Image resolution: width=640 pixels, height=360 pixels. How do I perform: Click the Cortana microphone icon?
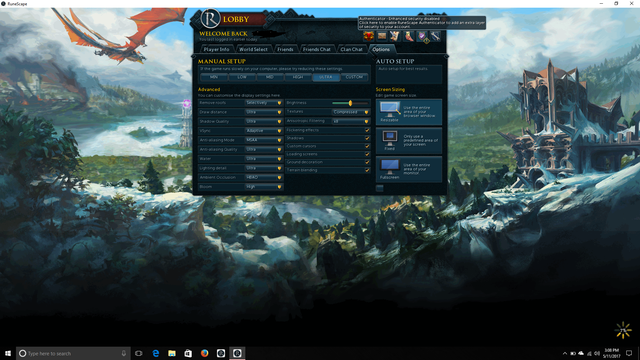tap(124, 353)
